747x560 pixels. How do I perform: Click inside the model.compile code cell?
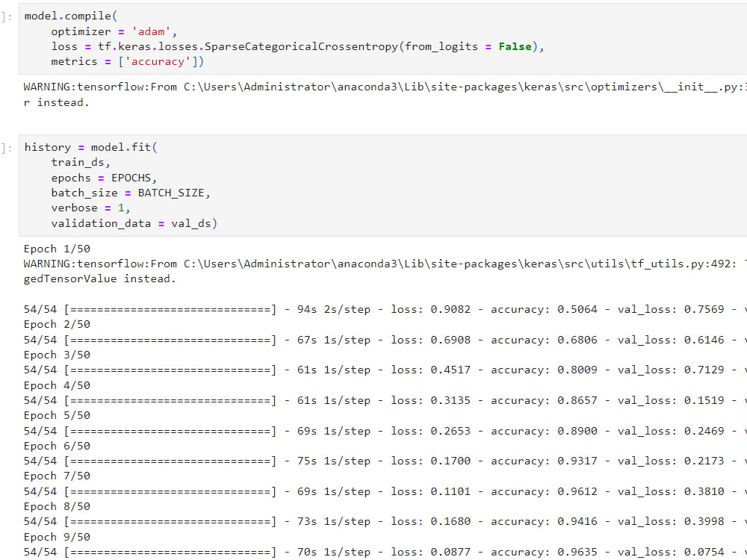point(382,39)
